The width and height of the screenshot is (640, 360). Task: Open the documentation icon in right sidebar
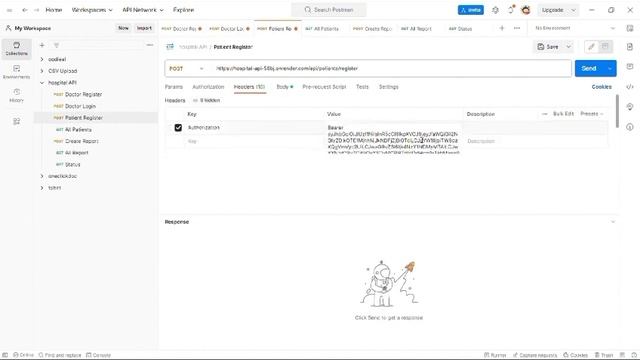coord(630,47)
